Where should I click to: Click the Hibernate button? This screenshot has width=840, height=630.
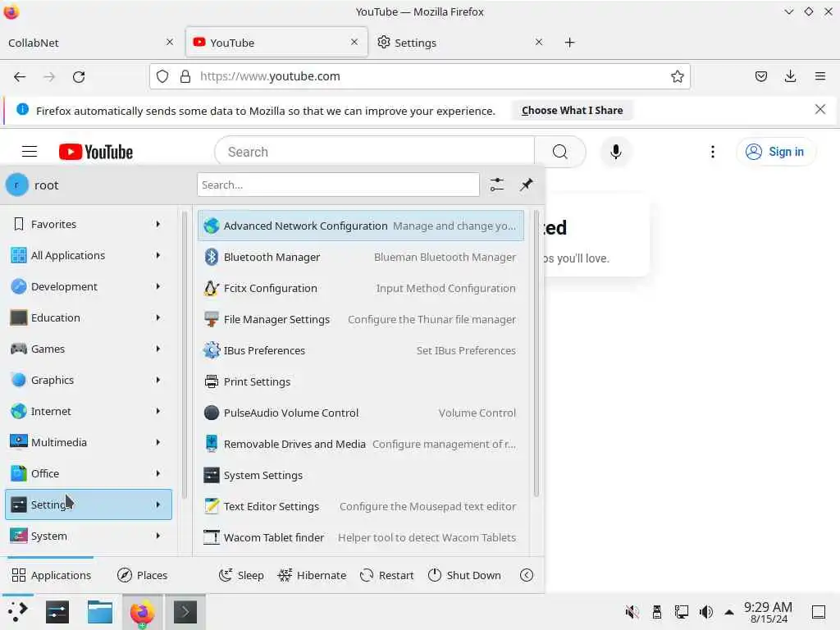coord(312,575)
